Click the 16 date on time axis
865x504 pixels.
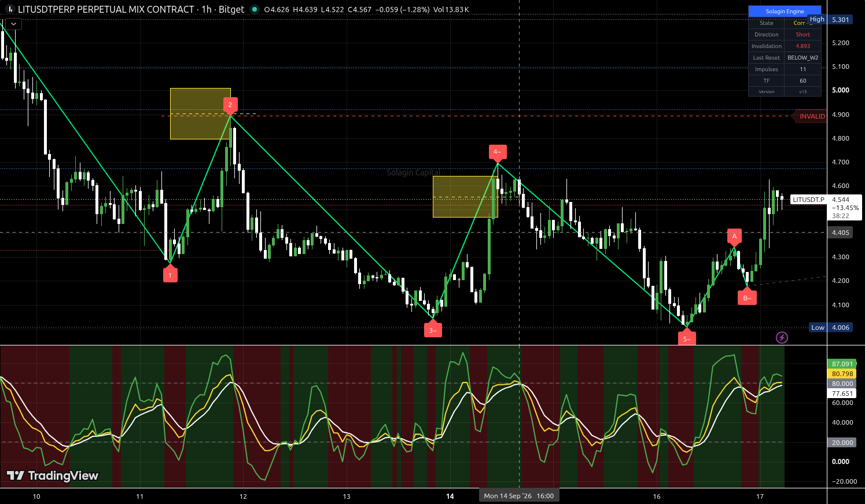tap(657, 496)
